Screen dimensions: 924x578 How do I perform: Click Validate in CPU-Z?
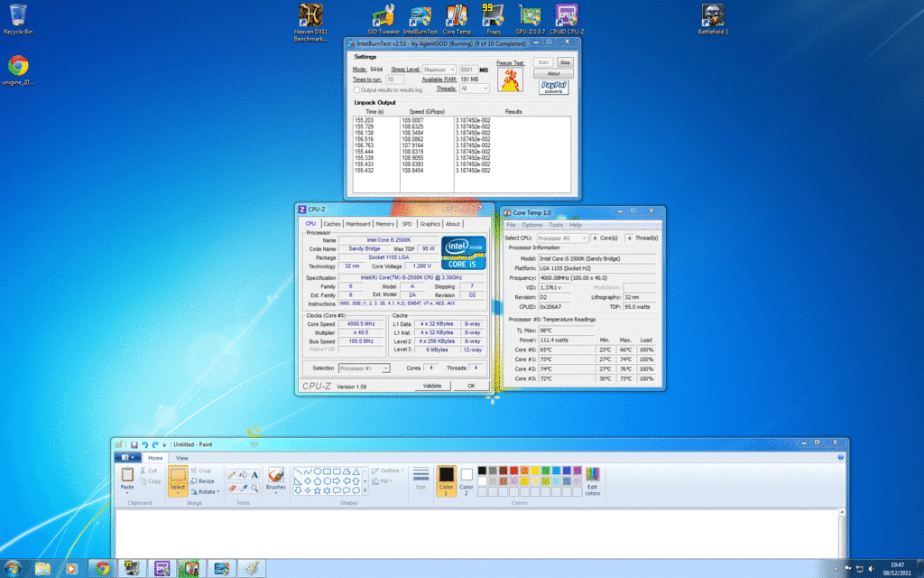(x=432, y=386)
